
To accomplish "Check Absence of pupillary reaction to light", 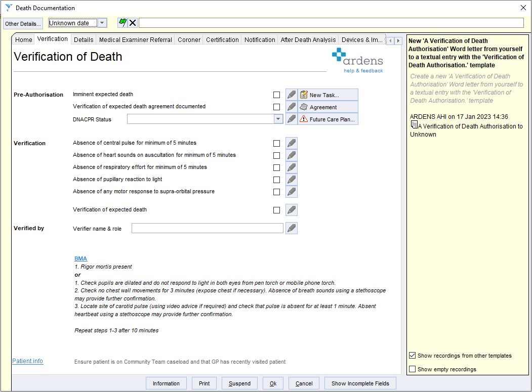I will point(276,180).
